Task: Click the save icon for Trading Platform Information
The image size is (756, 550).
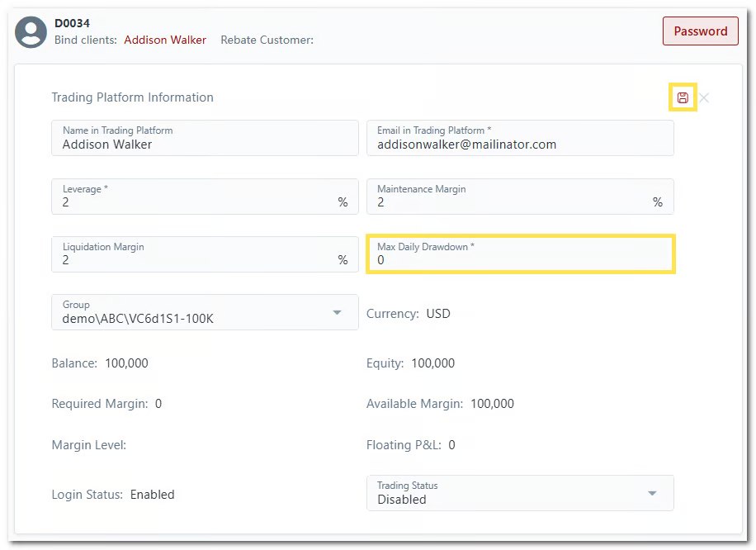Action: click(683, 98)
